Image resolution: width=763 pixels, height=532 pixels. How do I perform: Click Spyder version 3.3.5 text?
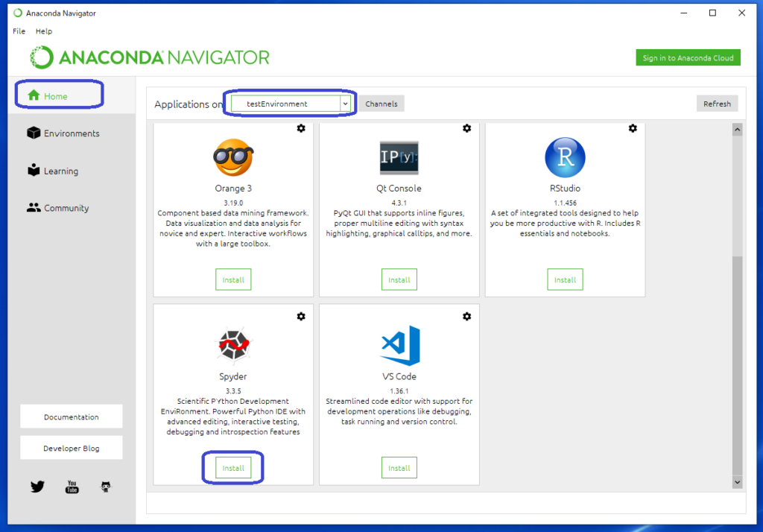pos(233,391)
